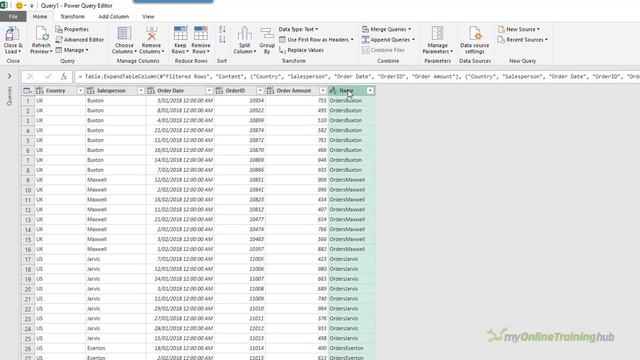Click Append Queries
This screenshot has height=360, width=640.
click(x=388, y=40)
